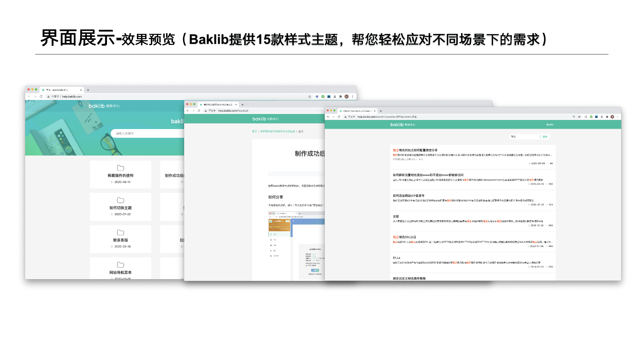Open the 剪藏插件的使用 folder card
644x362 pixels.
[120, 174]
